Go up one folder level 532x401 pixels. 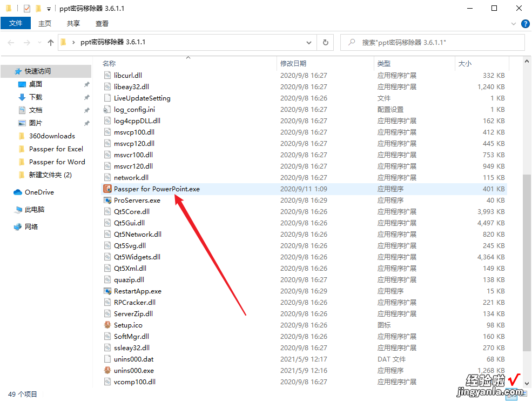pyautogui.click(x=51, y=43)
